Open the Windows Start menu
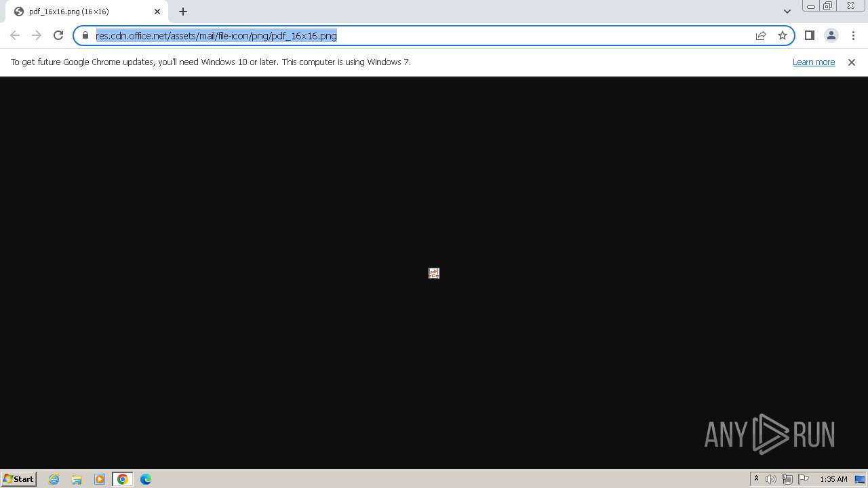 point(19,479)
